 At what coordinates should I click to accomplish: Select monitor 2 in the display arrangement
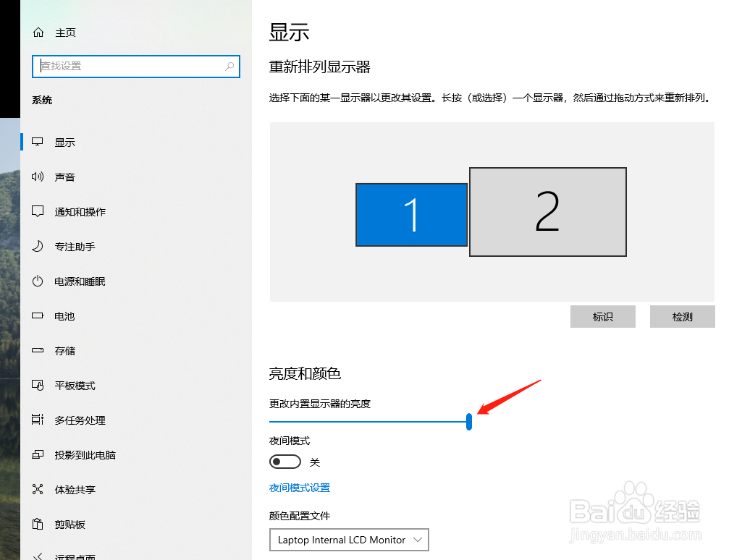(x=547, y=211)
